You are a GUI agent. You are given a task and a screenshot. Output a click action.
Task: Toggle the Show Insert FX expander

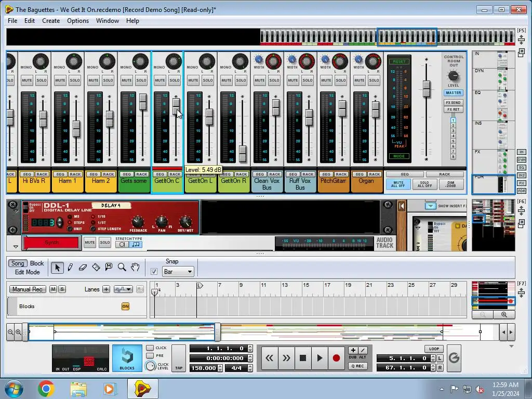(430, 206)
